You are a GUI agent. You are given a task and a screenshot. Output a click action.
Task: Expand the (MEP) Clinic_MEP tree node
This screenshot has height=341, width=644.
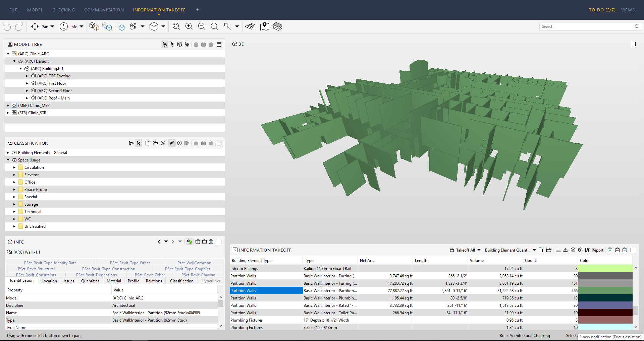tap(8, 106)
